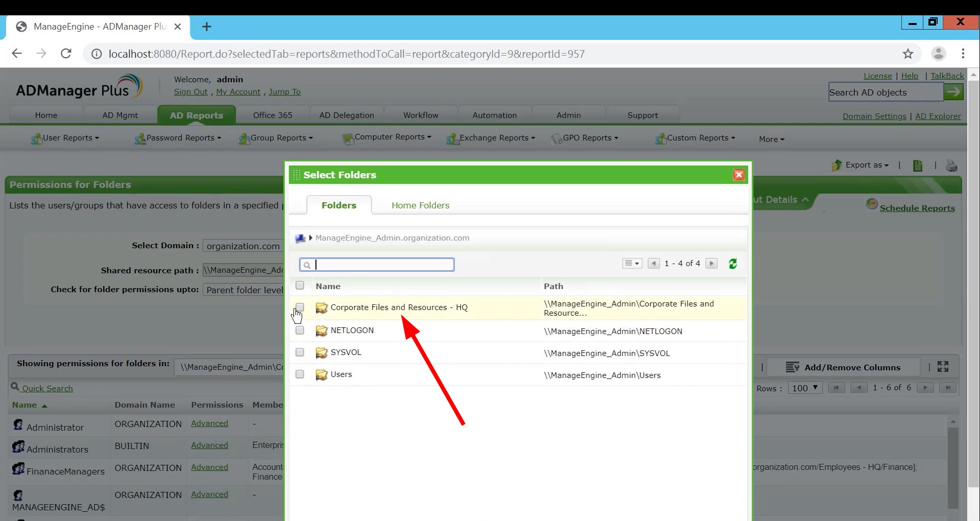The image size is (980, 521).
Task: Click the Corporate Files and Resources folder icon
Action: 322,307
